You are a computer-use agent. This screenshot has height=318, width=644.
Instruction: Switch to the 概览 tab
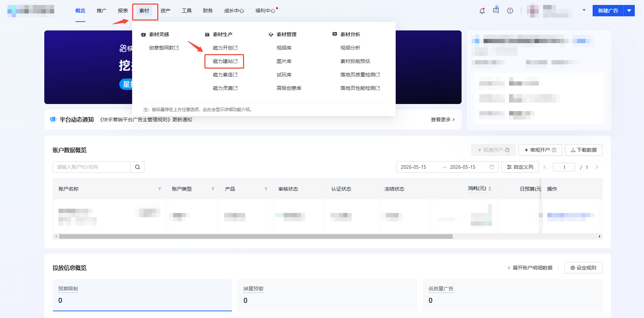click(80, 11)
